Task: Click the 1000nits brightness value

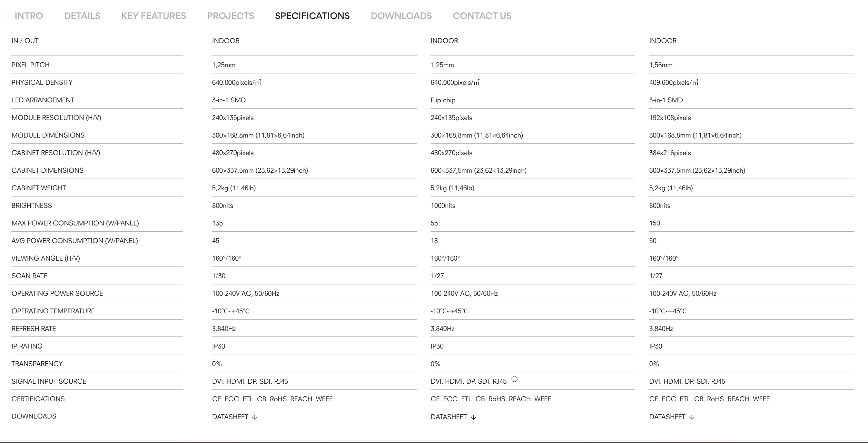Action: pos(443,205)
